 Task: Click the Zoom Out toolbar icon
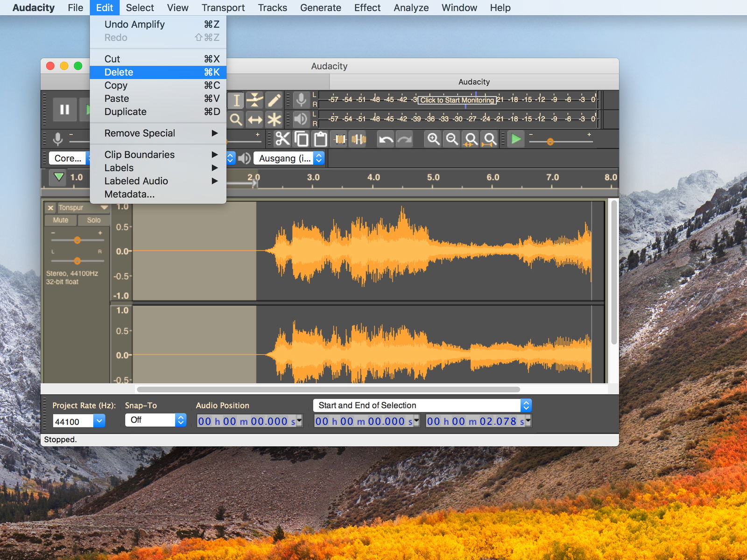click(452, 139)
